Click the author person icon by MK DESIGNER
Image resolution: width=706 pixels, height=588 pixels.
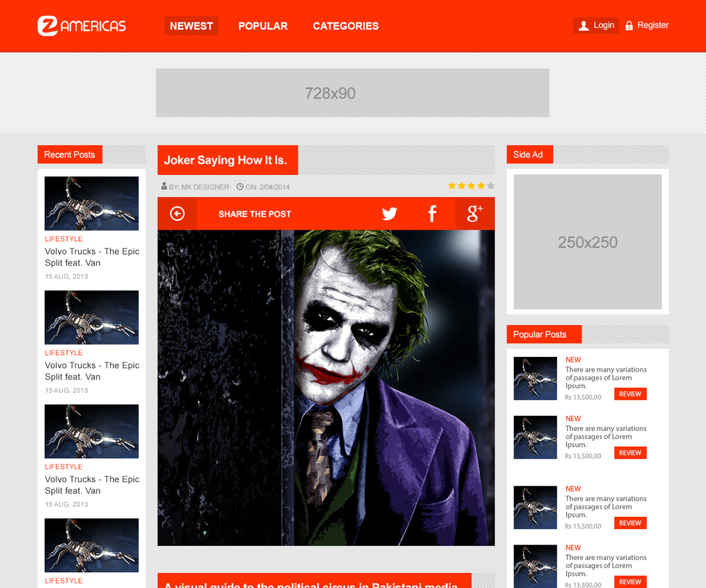point(164,186)
